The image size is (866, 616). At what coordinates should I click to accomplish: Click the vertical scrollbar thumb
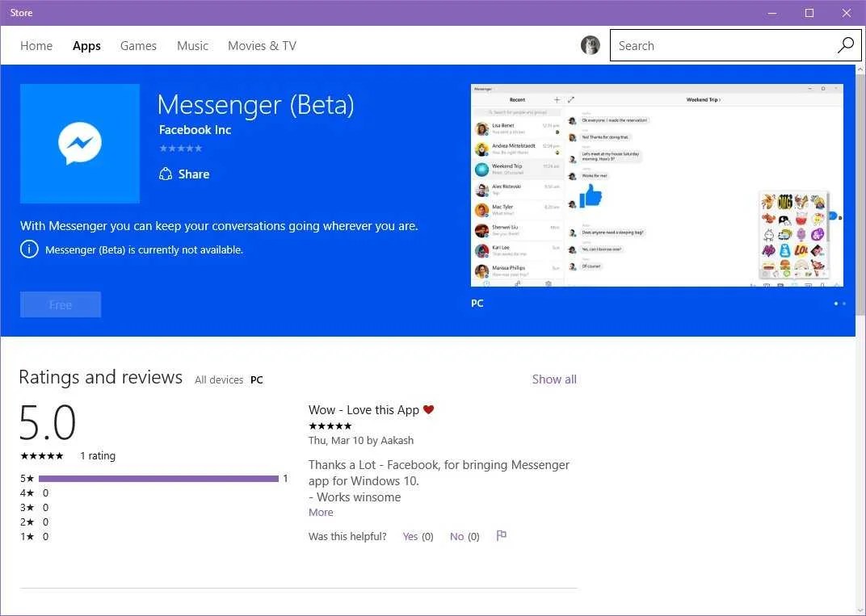860,195
